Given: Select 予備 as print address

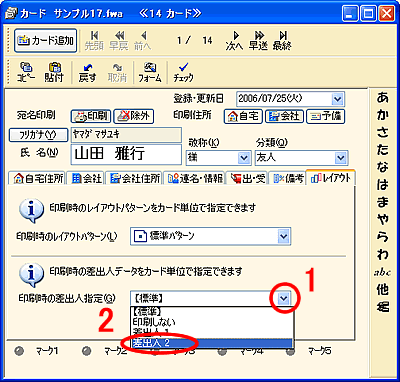Looking at the screenshot, I should [x=325, y=116].
